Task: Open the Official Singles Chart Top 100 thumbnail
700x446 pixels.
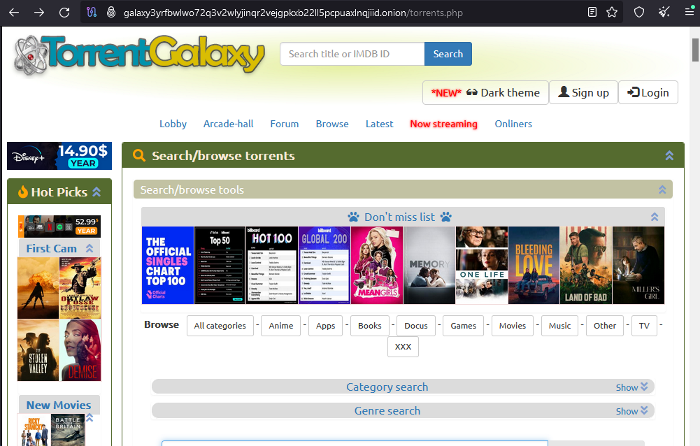Action: click(x=168, y=265)
